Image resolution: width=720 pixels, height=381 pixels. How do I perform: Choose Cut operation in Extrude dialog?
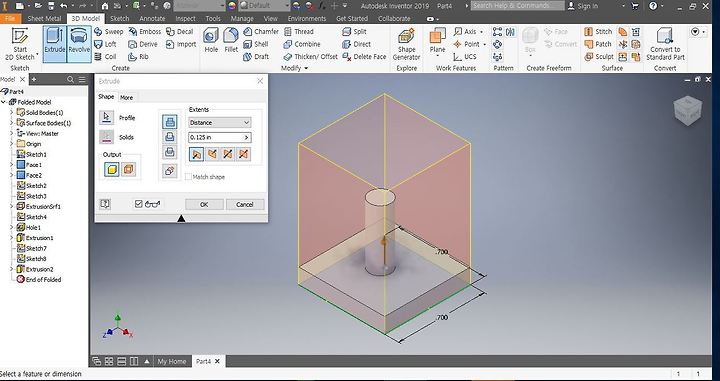169,137
